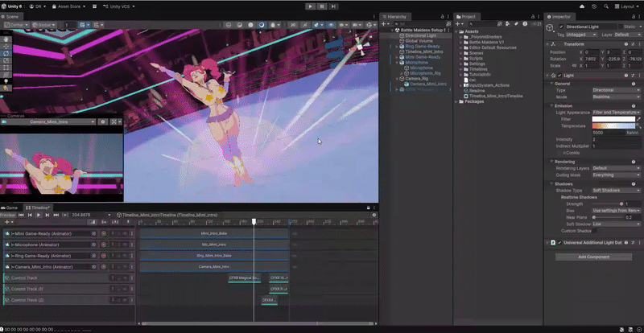
Task: Select Global Volume in Hierarchy
Action: click(419, 41)
